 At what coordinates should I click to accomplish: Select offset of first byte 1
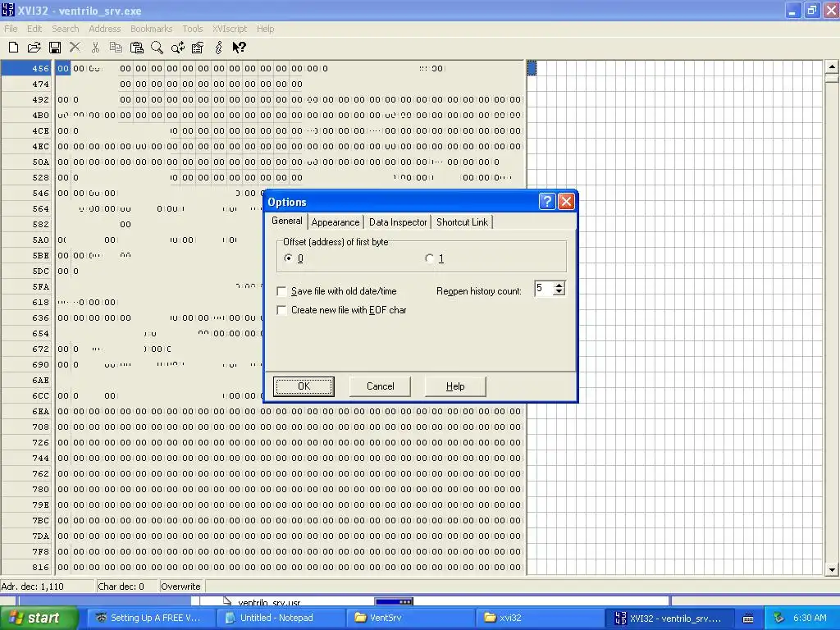click(x=430, y=258)
